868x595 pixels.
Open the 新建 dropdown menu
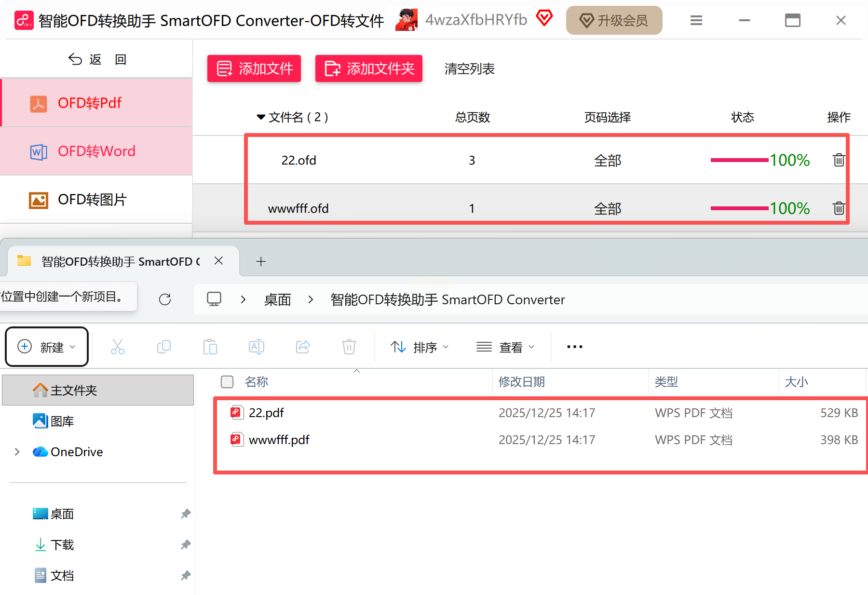click(47, 347)
